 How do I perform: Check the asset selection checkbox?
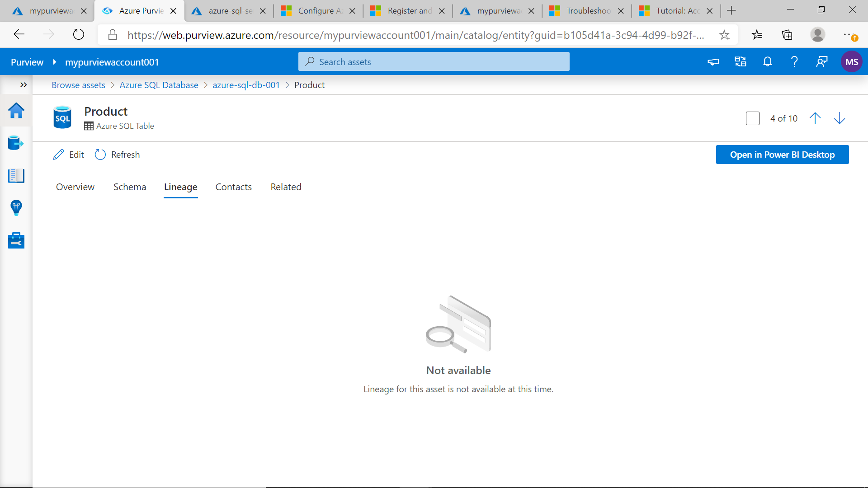coord(753,118)
